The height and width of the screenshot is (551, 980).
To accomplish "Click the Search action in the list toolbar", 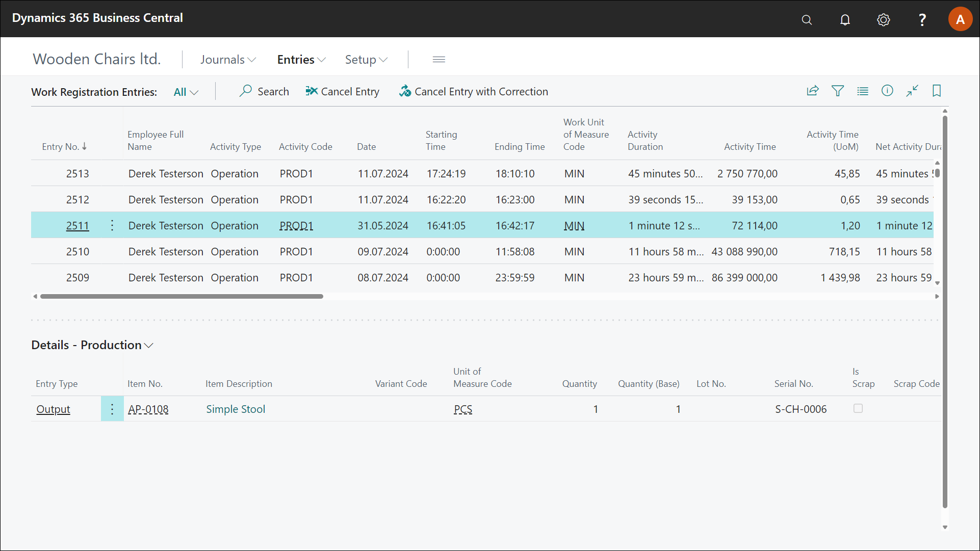I will point(264,92).
